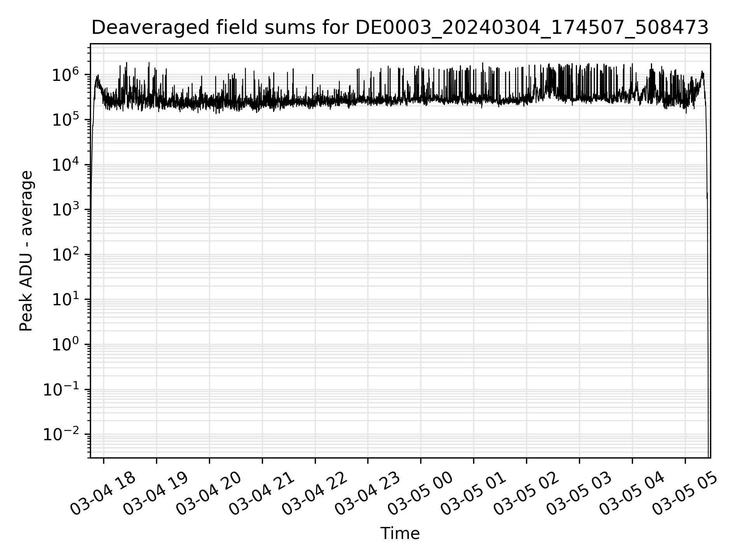747x560 pixels.
Task: Click the y-axis tick label 10^2
Action: tap(65, 254)
